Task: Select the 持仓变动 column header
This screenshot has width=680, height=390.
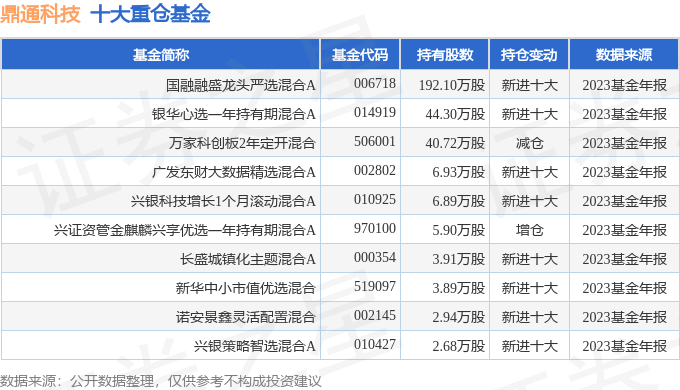Action: click(529, 55)
